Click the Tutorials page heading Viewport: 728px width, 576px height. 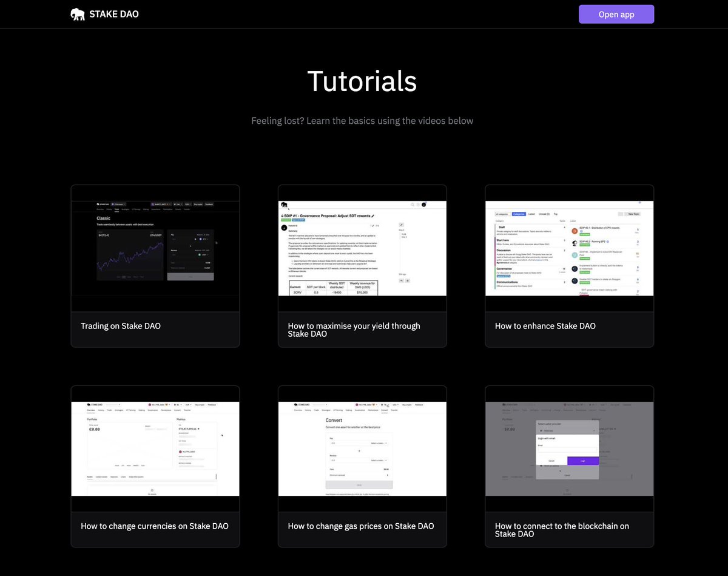click(362, 81)
